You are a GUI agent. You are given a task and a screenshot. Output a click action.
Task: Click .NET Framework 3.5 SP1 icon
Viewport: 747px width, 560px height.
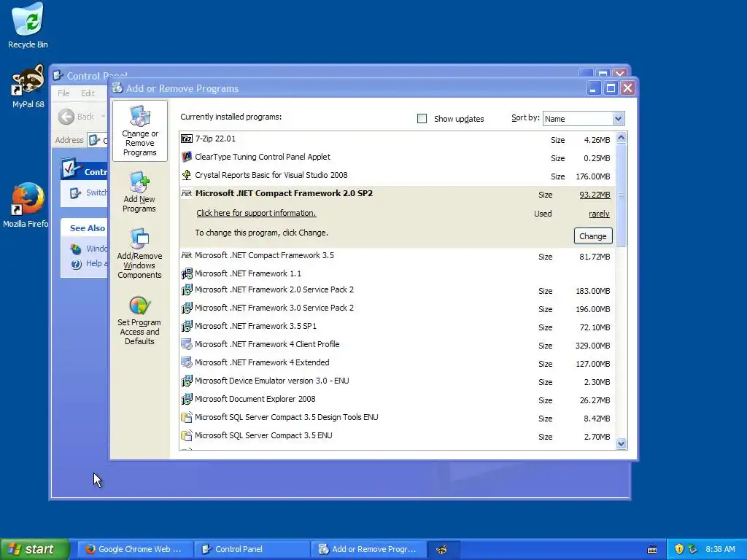187,326
